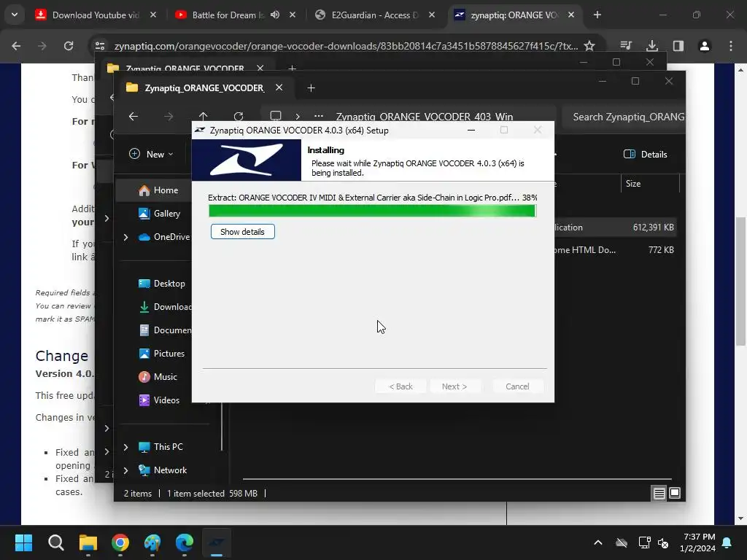The height and width of the screenshot is (560, 747).
Task: Click the greyed Back button in Setup
Action: (400, 386)
